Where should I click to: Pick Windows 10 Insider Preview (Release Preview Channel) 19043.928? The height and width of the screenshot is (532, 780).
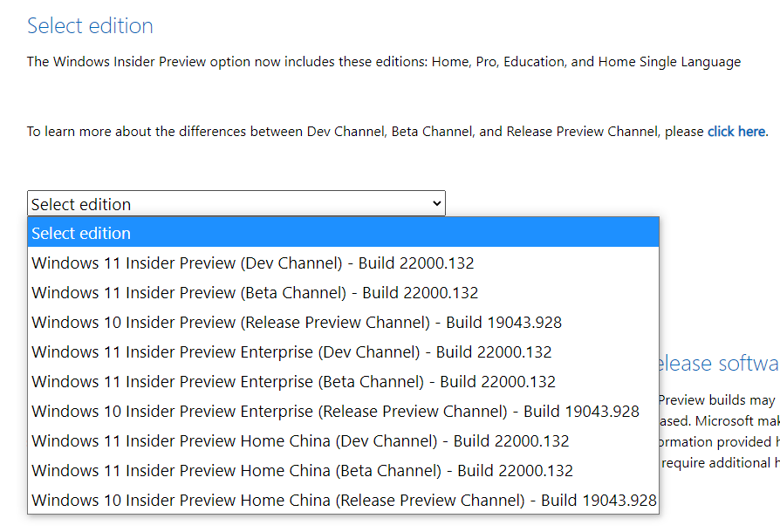343,322
